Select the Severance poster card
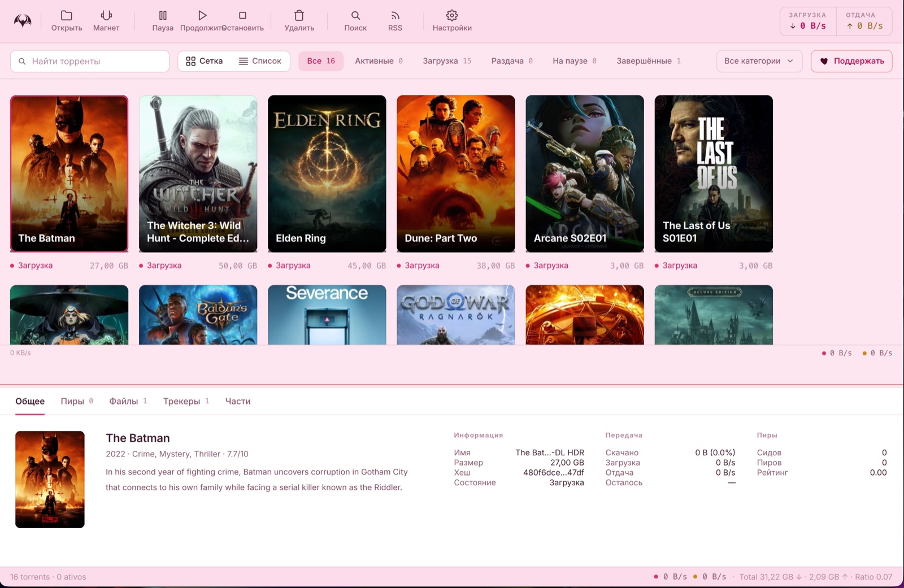 pyautogui.click(x=327, y=315)
